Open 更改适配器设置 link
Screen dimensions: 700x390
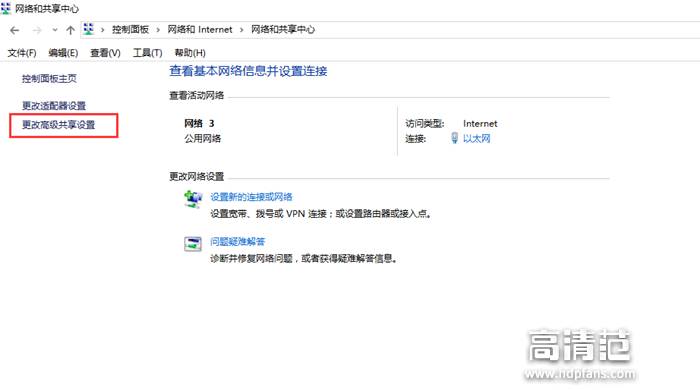54,106
